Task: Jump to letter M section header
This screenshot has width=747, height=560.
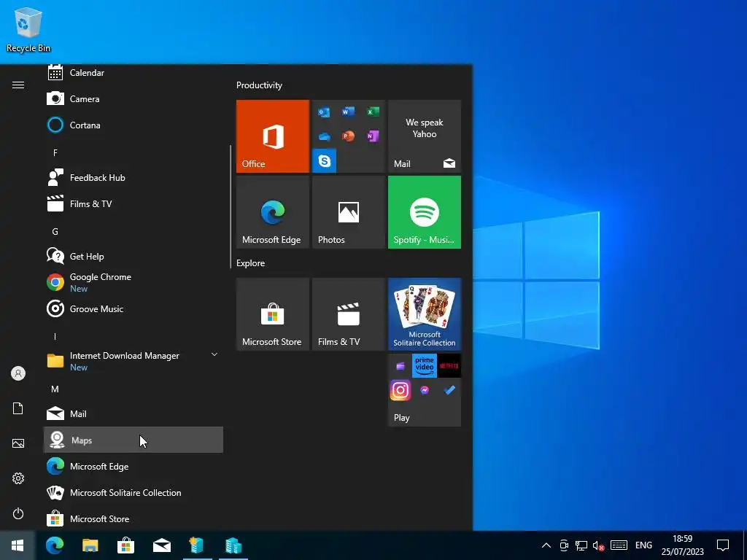Action: tap(55, 389)
